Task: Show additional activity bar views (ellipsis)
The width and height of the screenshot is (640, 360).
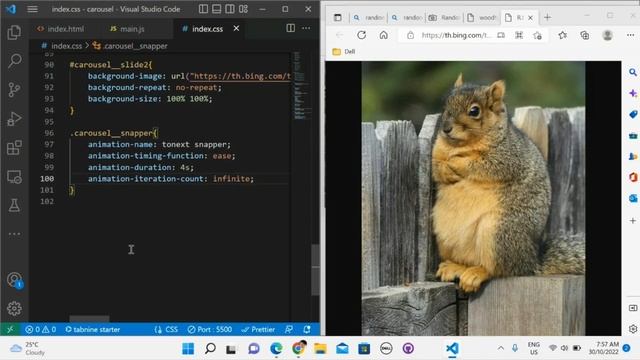Action: pyautogui.click(x=14, y=234)
